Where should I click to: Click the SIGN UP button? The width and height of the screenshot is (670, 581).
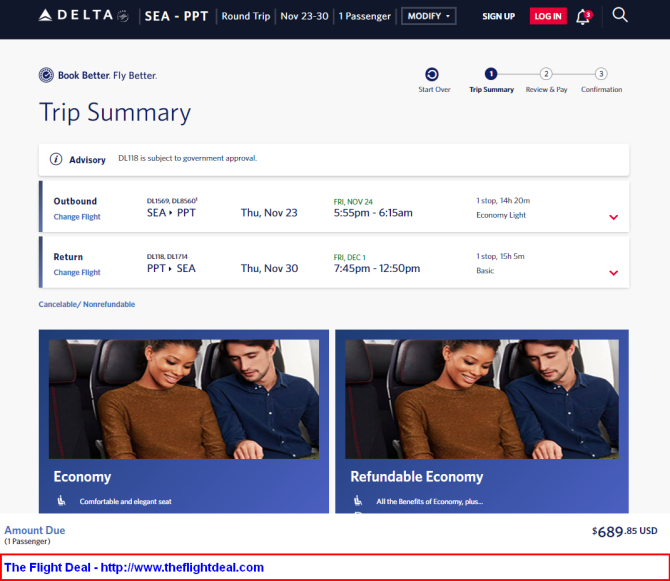[498, 16]
